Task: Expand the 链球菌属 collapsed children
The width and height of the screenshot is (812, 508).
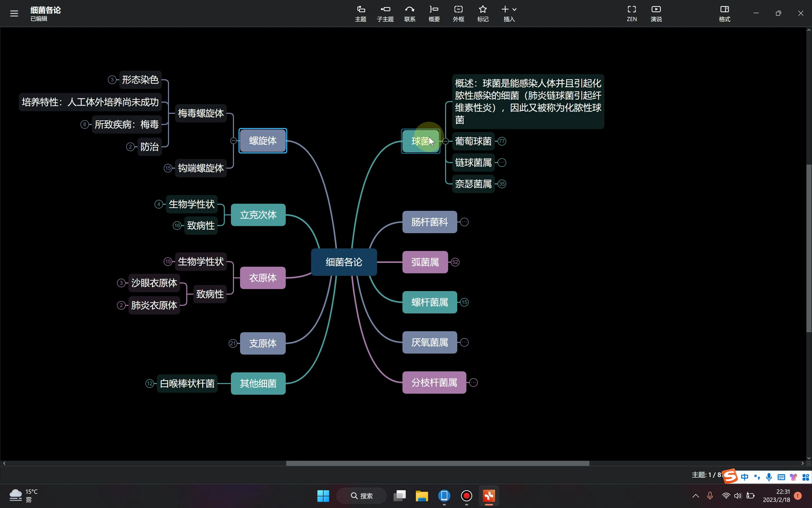Action: tap(502, 163)
